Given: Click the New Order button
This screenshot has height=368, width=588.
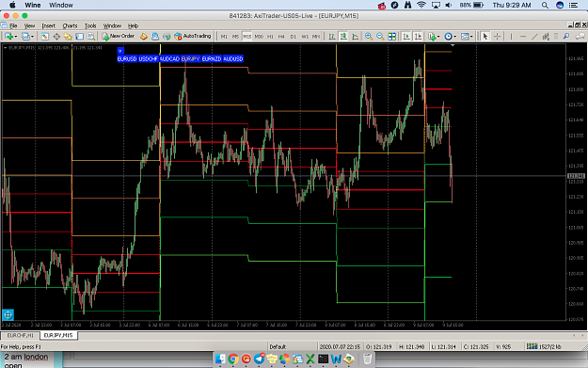Looking at the screenshot, I should coord(119,37).
